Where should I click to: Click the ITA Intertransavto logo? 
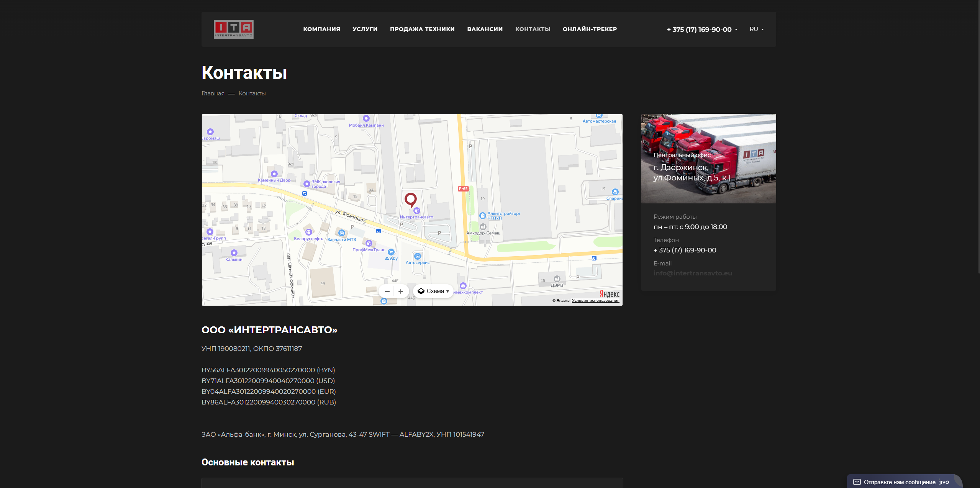tap(233, 29)
